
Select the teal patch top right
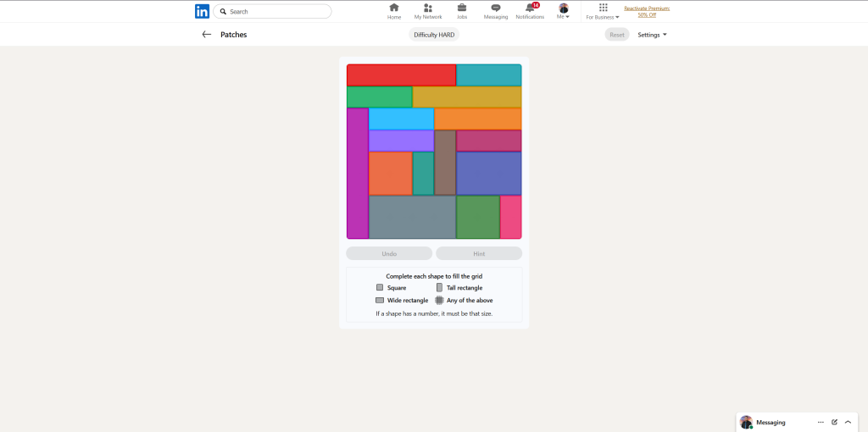click(489, 75)
